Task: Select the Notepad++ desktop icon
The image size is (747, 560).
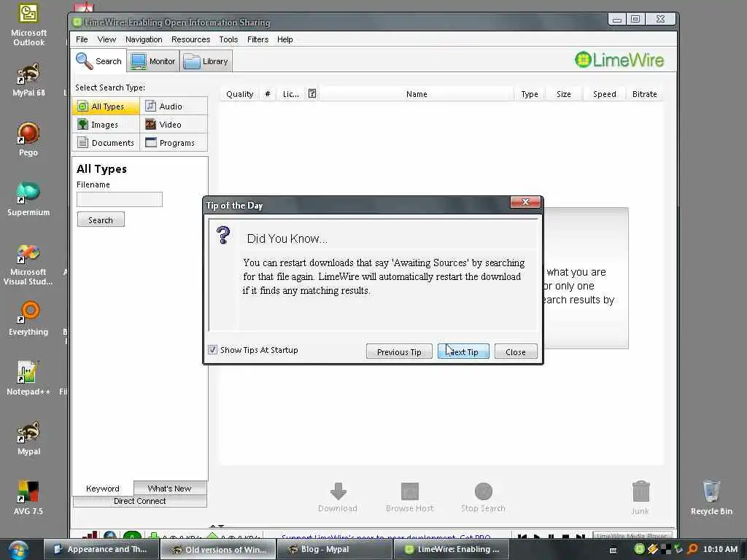Action: (28, 378)
